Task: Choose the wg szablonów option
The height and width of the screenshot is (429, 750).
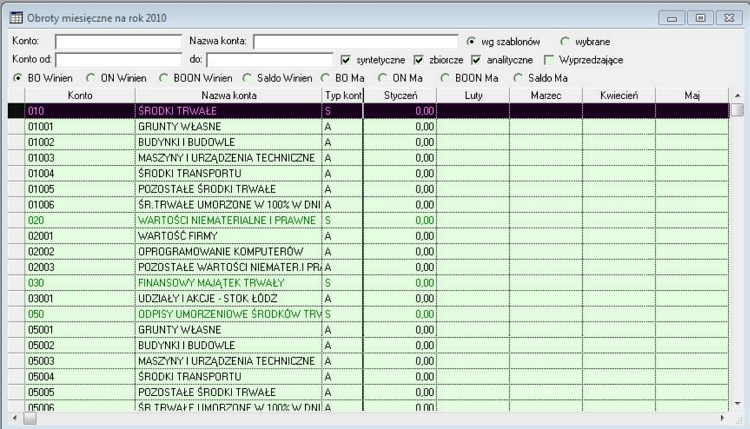Action: click(471, 42)
